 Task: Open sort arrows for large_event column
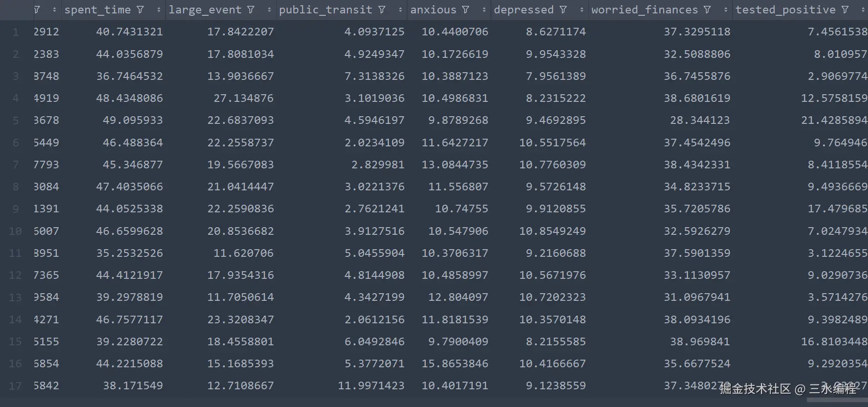point(269,10)
